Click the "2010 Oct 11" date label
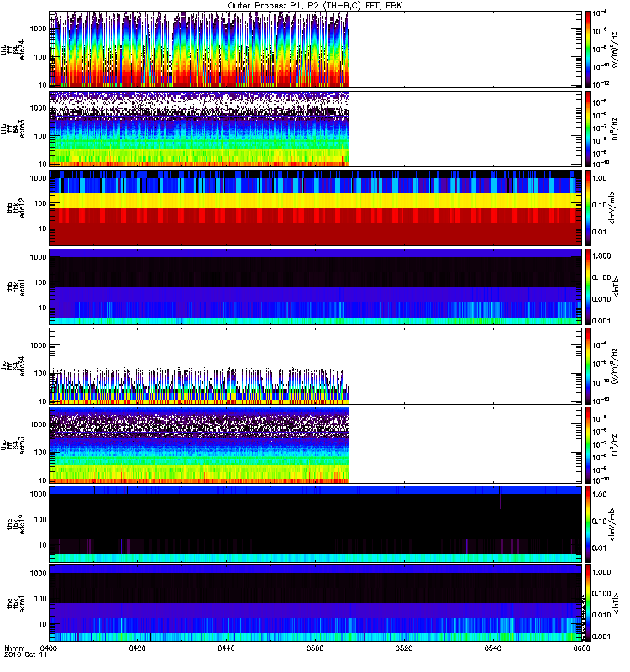The width and height of the screenshot is (630, 672). (26, 655)
